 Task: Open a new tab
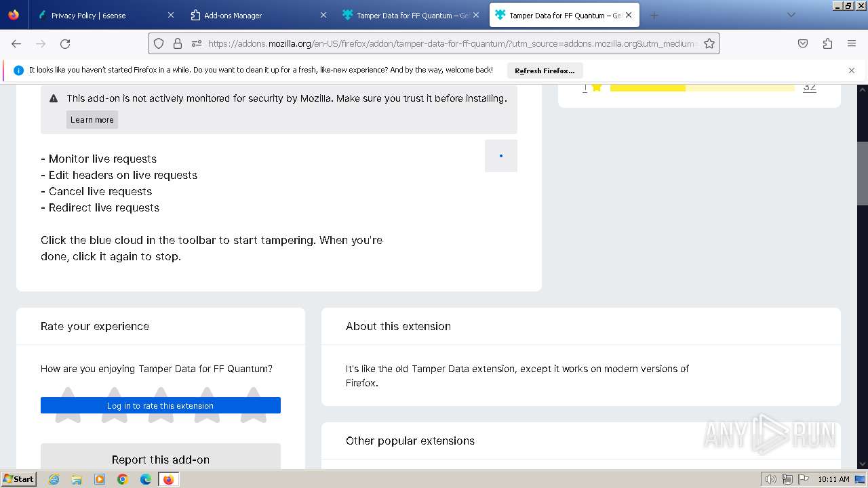654,15
